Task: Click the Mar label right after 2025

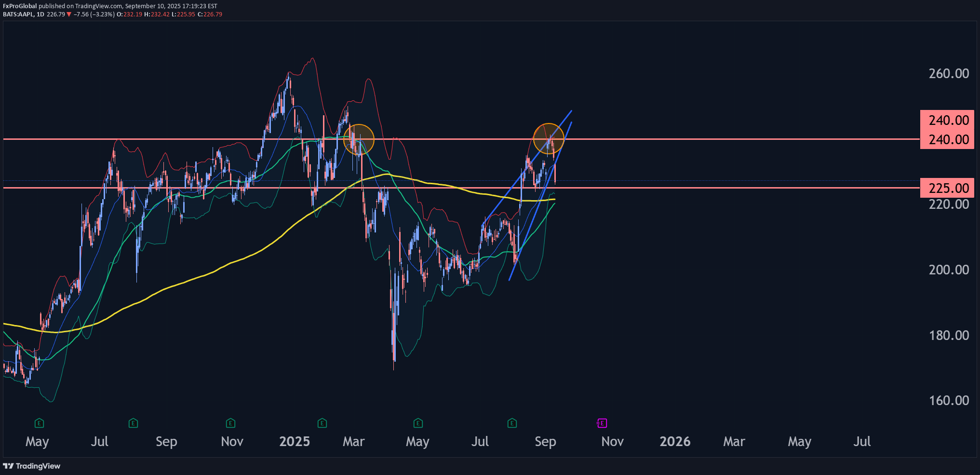Action: [353, 441]
